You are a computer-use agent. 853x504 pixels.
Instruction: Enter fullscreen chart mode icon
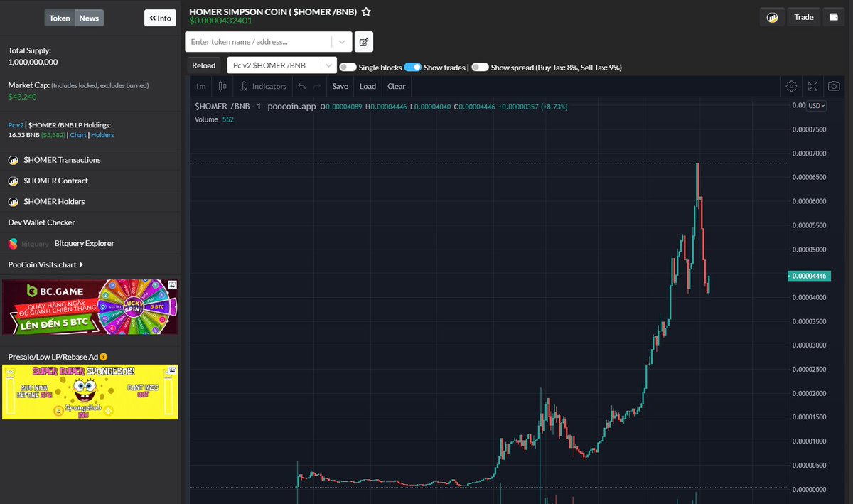[x=812, y=86]
